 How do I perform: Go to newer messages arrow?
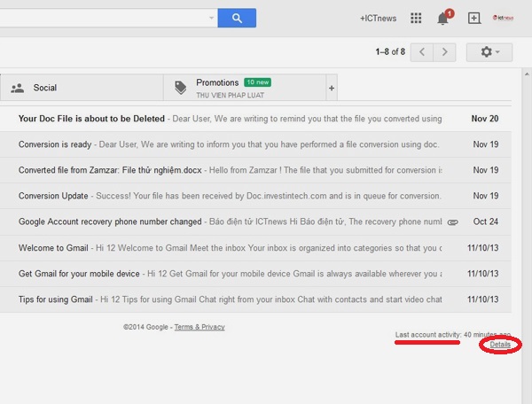(x=424, y=52)
